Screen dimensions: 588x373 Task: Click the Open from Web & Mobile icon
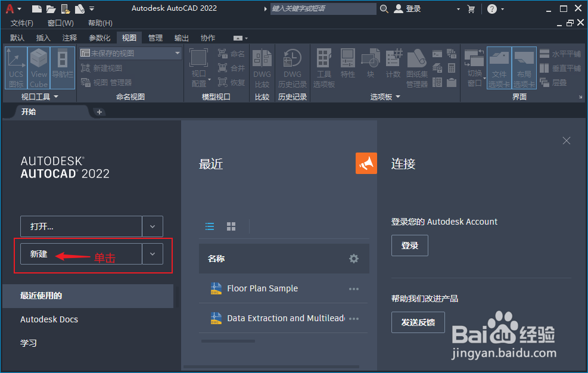click(66, 8)
